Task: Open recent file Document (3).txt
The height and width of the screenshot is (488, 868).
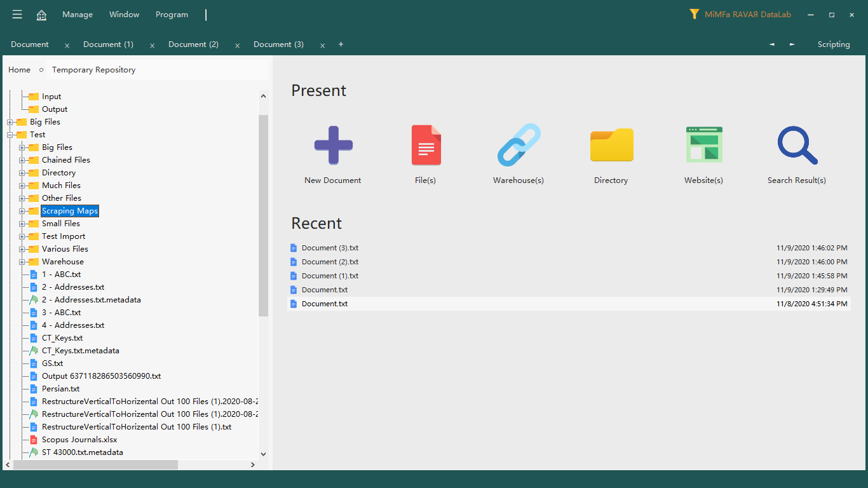Action: [x=330, y=248]
